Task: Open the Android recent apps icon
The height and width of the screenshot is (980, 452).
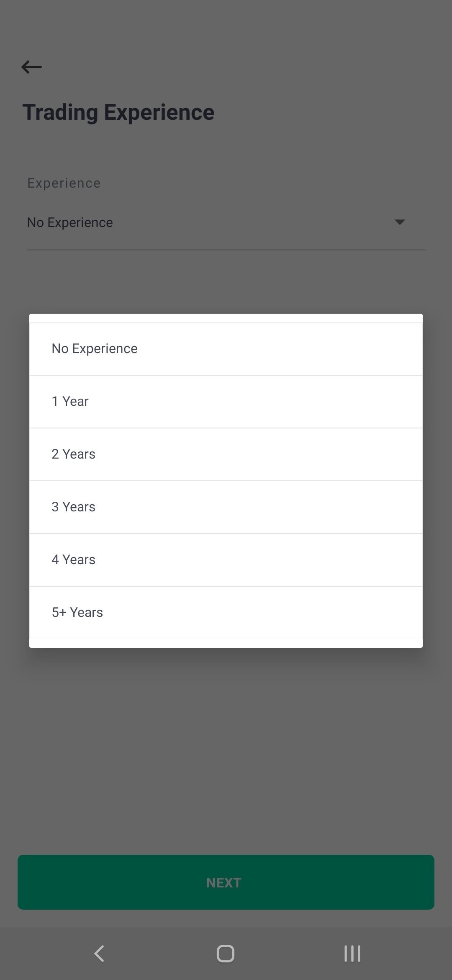Action: point(352,954)
